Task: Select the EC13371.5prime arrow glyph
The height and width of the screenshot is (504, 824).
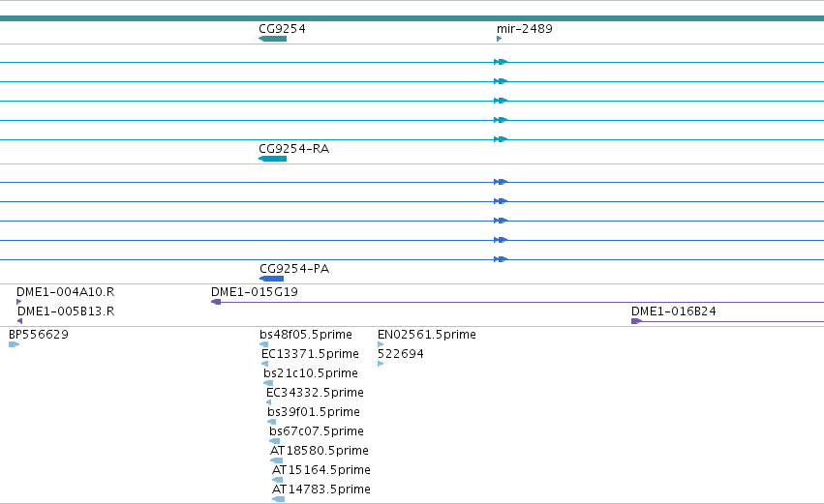Action: tap(265, 364)
